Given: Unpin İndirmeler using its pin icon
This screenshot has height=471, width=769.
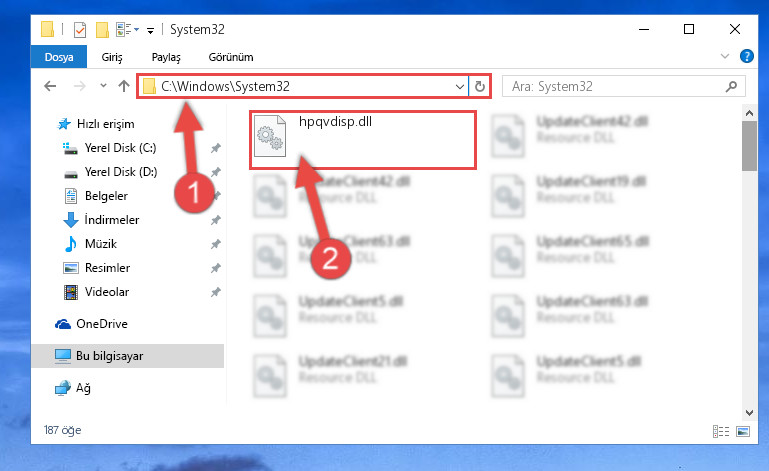Looking at the screenshot, I should point(215,220).
